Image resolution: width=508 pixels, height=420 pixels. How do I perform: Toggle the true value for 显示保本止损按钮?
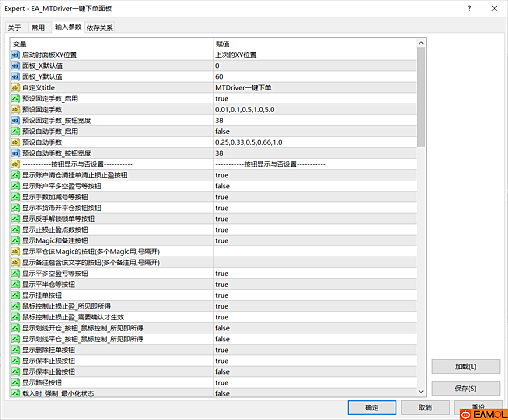[x=222, y=361]
